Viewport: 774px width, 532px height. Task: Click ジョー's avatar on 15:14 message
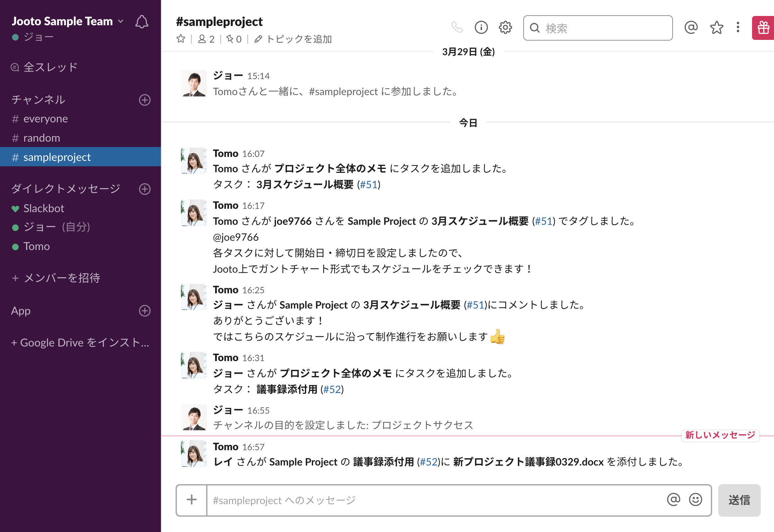click(194, 83)
